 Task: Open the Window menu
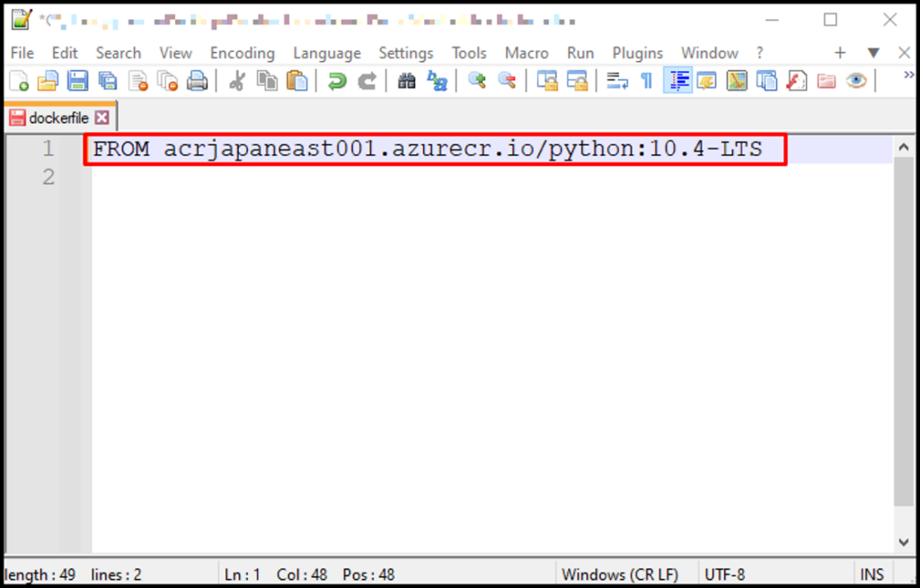point(710,53)
